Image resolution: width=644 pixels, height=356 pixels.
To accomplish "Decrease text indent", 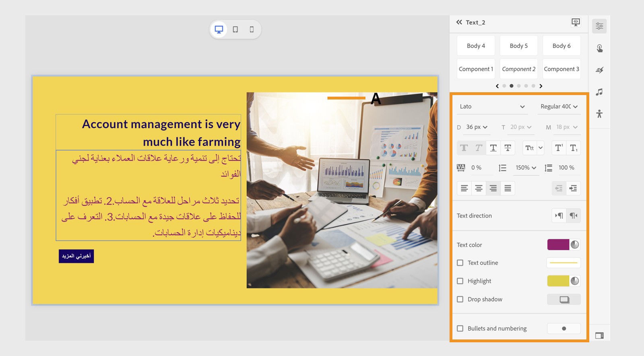I will point(559,188).
